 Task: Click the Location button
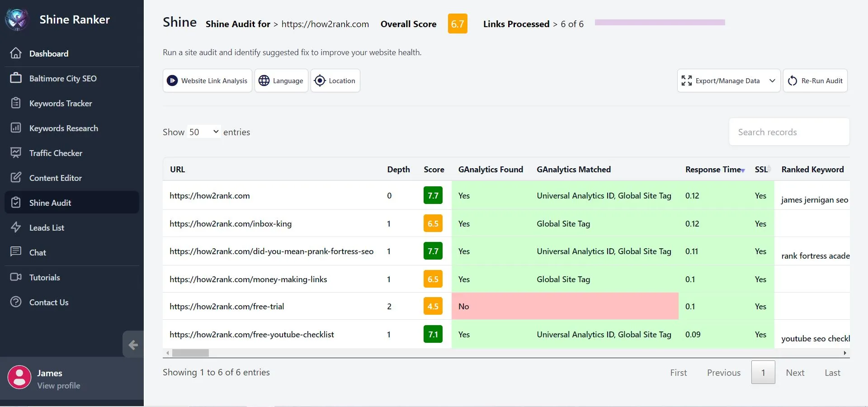pyautogui.click(x=335, y=80)
